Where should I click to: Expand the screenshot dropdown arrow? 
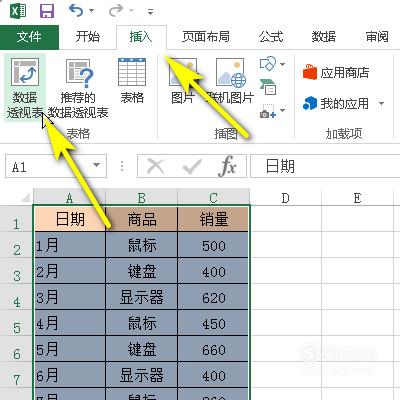click(x=282, y=110)
